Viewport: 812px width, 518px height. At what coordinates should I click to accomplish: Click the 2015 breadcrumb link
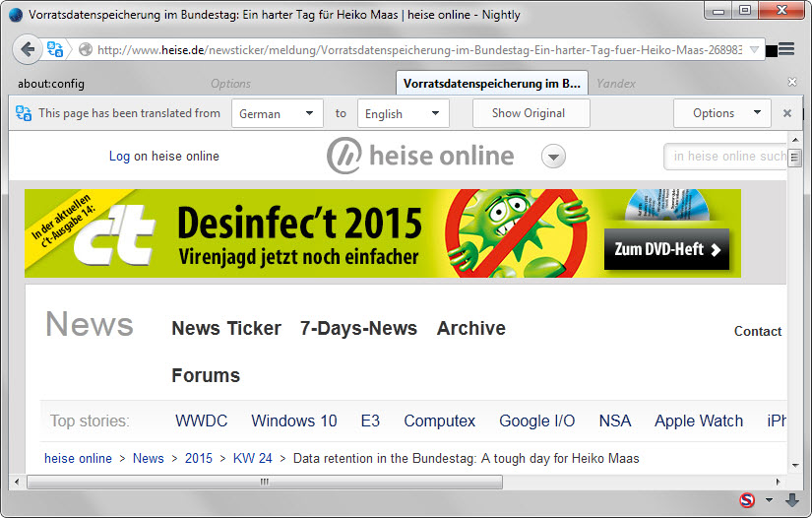[199, 459]
